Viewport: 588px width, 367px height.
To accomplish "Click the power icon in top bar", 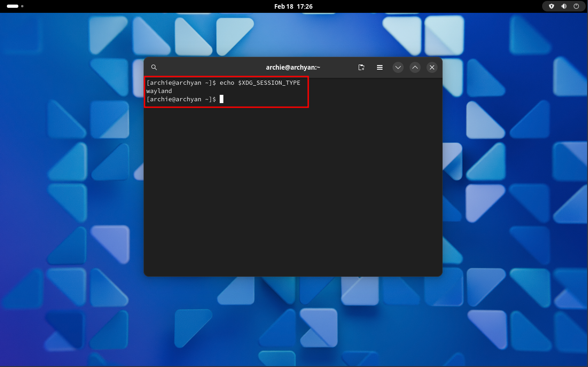I will point(576,6).
